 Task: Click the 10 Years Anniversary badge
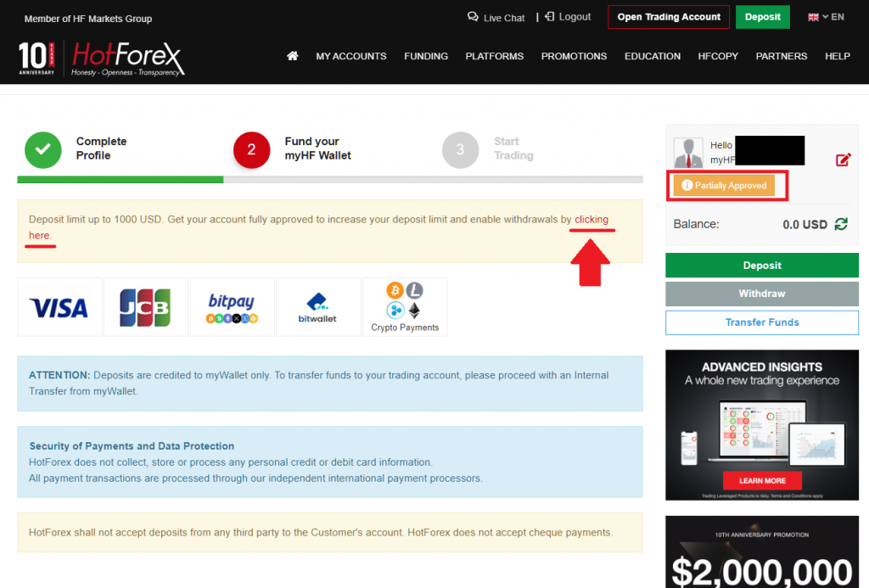pos(36,59)
